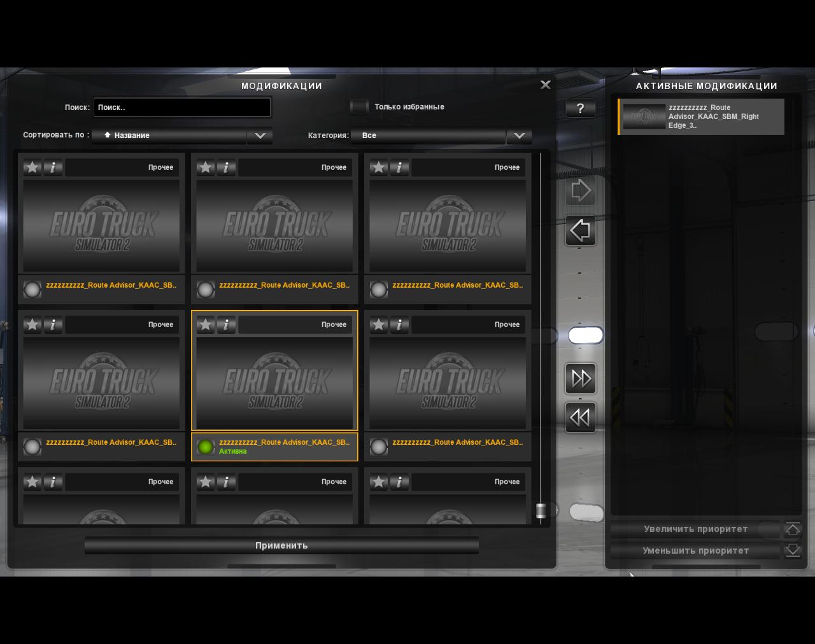Click the right arrow to activate mod
This screenshot has width=815, height=644.
580,191
